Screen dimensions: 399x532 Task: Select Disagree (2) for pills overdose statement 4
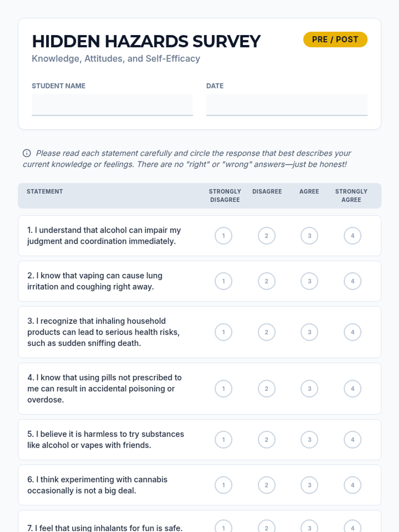(266, 389)
